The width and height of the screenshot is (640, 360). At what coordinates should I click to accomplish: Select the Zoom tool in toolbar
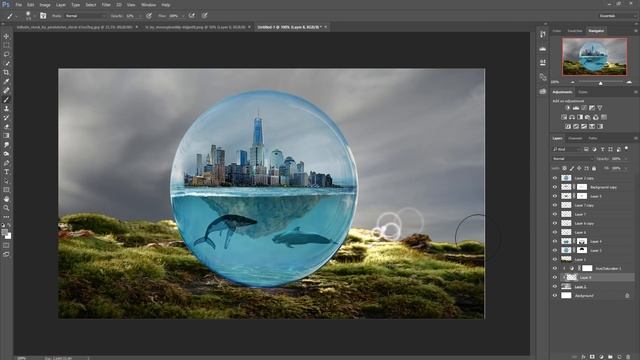[x=6, y=208]
